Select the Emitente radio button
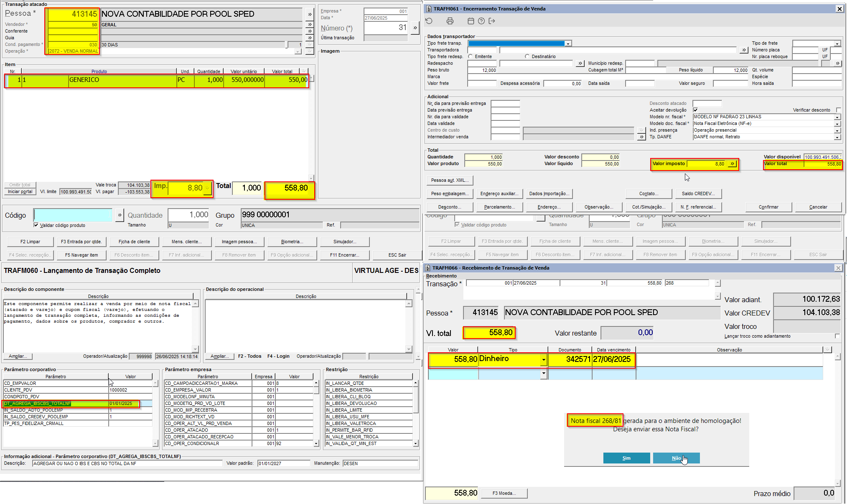The image size is (847, 504). (471, 56)
